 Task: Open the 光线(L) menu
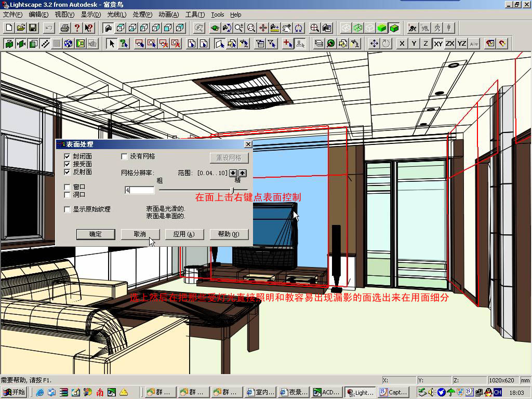[116, 15]
